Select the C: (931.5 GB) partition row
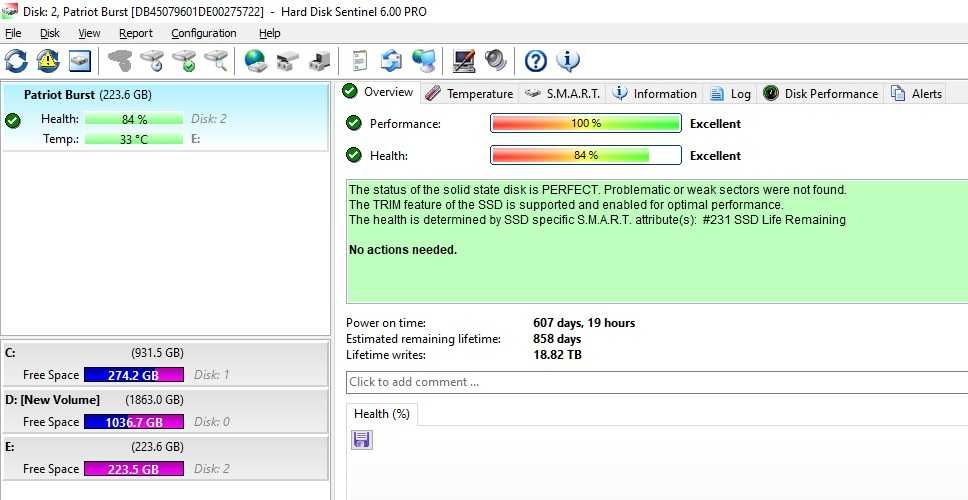This screenshot has width=968, height=500. pos(165,364)
